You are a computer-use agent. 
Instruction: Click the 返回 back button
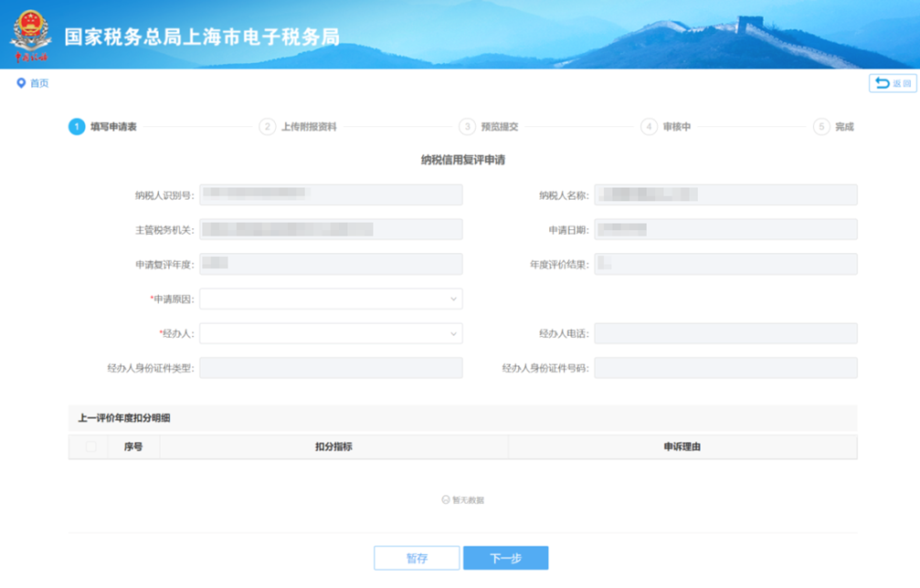(x=893, y=83)
